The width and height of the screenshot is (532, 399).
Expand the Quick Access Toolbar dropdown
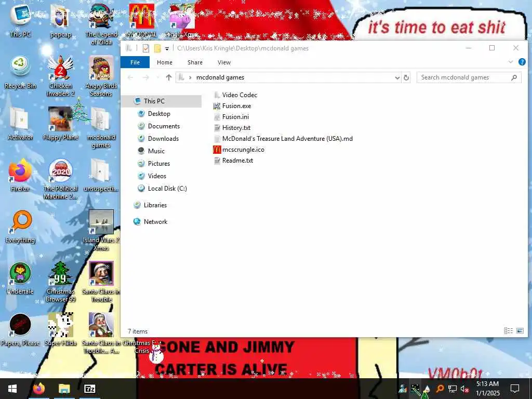pos(167,48)
